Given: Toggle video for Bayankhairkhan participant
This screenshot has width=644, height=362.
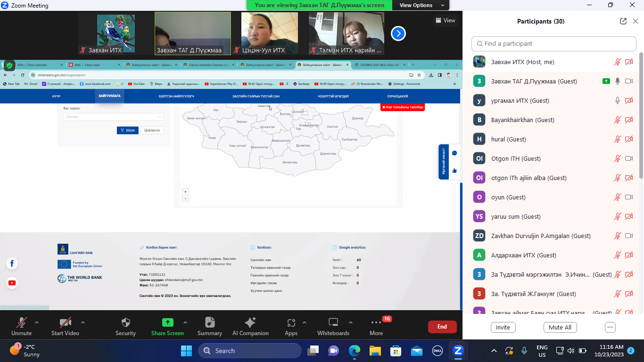Looking at the screenshot, I should click(x=629, y=120).
